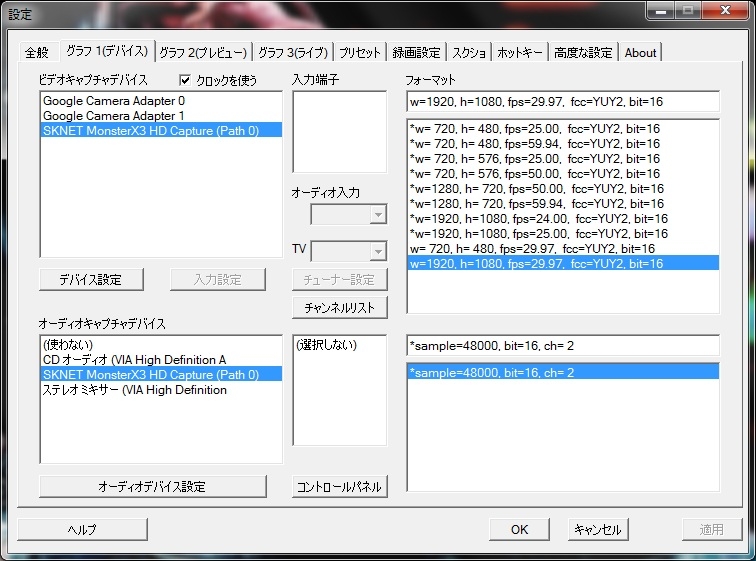The width and height of the screenshot is (756, 561).
Task: Click the チューナー設定 button
Action: tap(339, 280)
